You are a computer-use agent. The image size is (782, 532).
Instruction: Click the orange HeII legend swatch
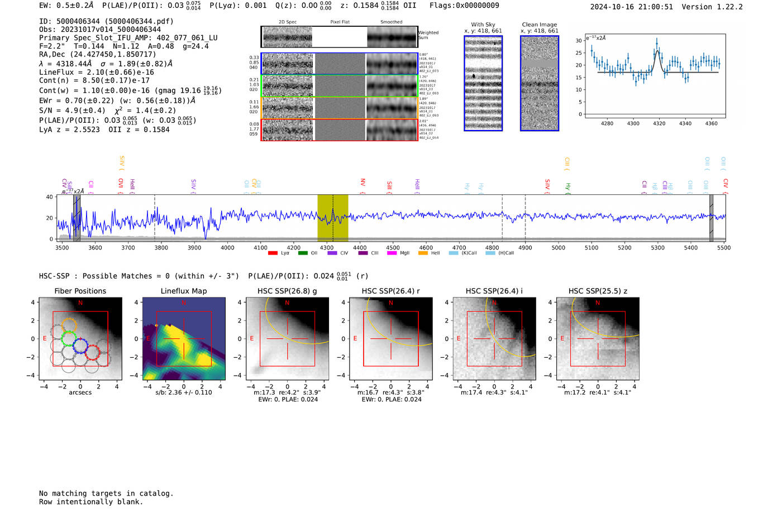click(x=423, y=253)
